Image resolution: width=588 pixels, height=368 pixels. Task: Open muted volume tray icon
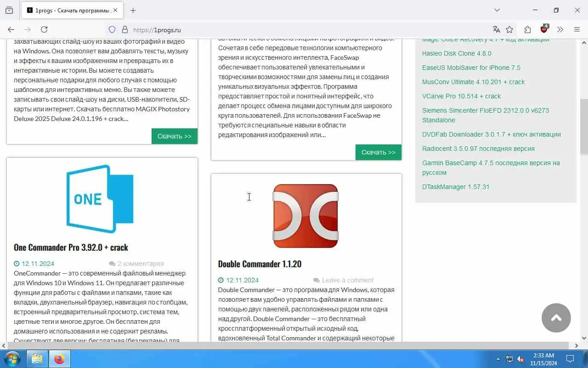(x=520, y=359)
